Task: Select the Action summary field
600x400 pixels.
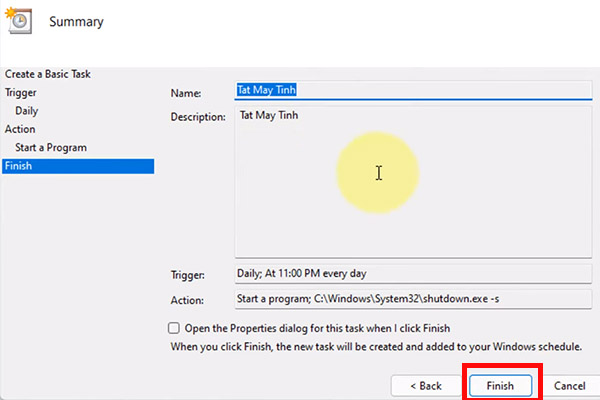Action: (x=413, y=299)
